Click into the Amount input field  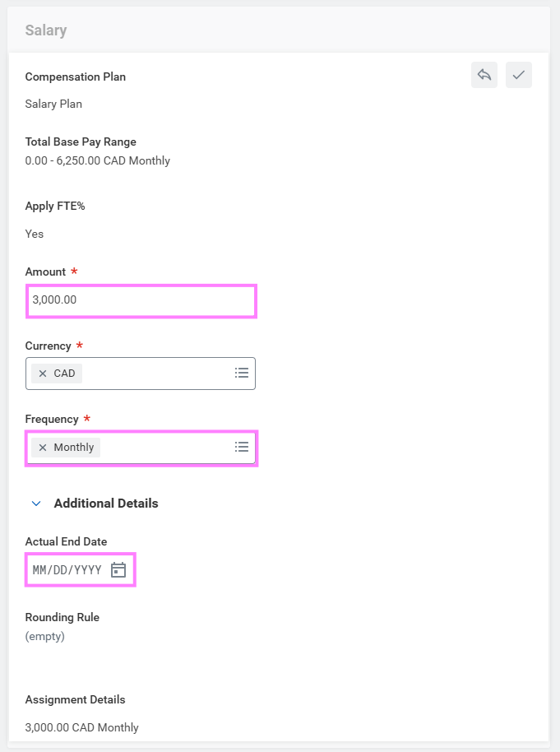tap(141, 300)
